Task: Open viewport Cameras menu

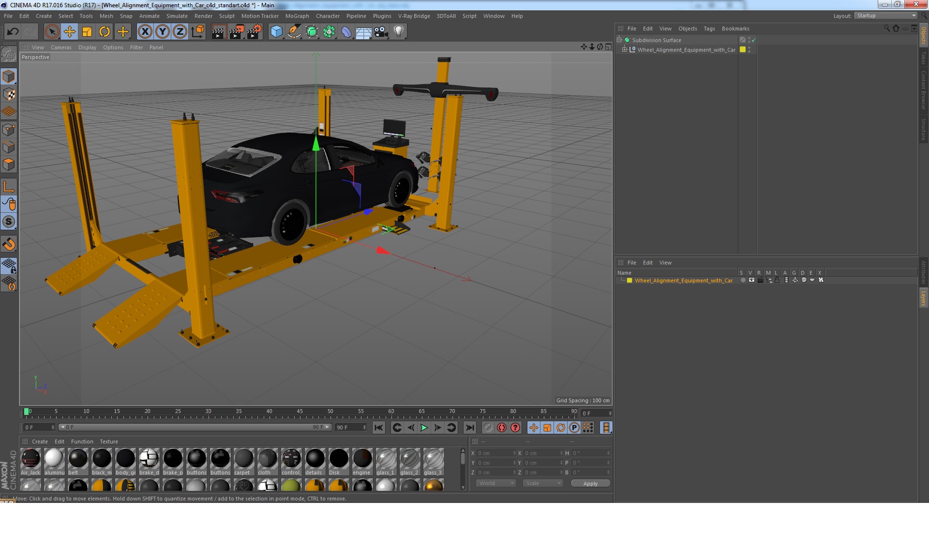Action: click(61, 47)
